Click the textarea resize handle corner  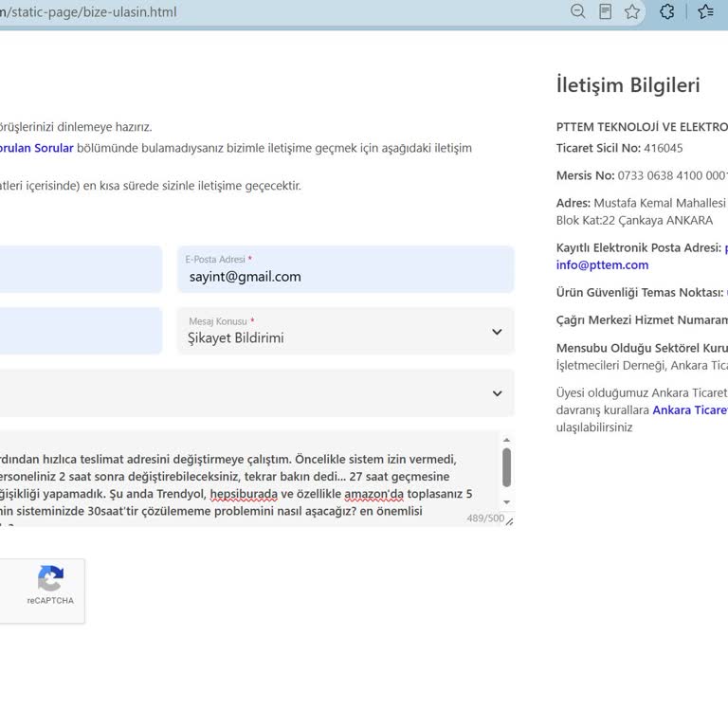[510, 522]
